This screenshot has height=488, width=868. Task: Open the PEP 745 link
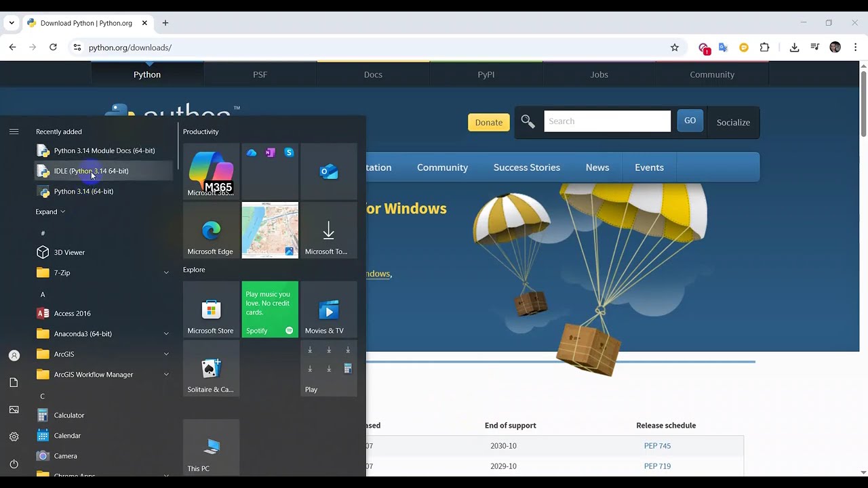point(657,446)
